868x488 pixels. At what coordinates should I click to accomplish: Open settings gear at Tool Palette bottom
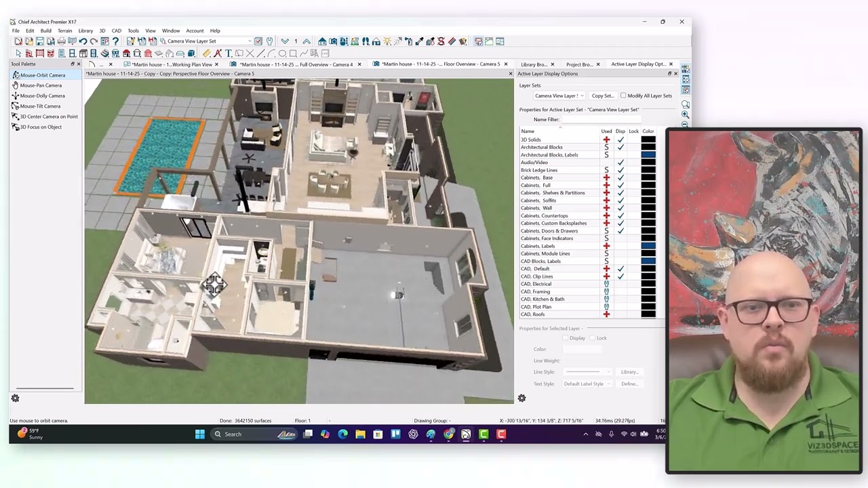point(15,399)
